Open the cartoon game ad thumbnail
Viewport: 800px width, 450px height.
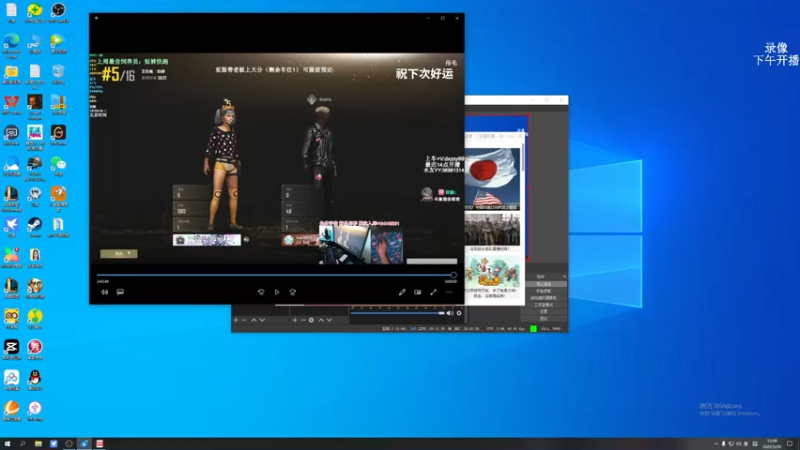492,273
